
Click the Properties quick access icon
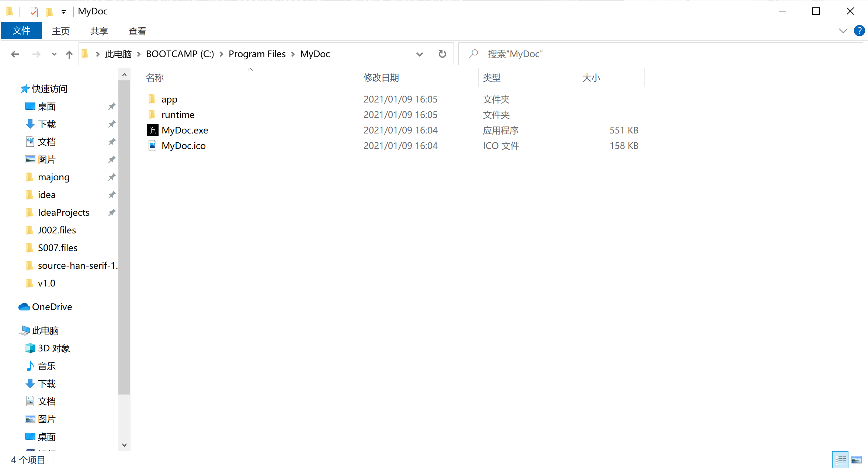34,12
